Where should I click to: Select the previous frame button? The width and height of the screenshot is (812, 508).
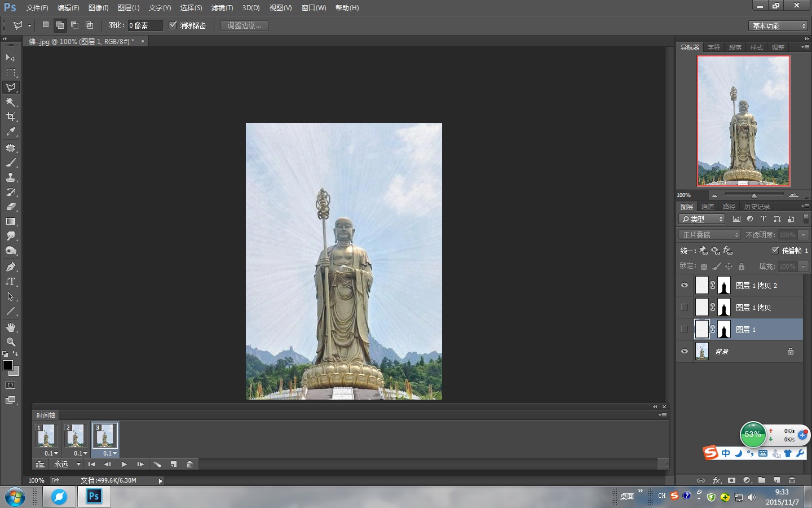coord(108,465)
